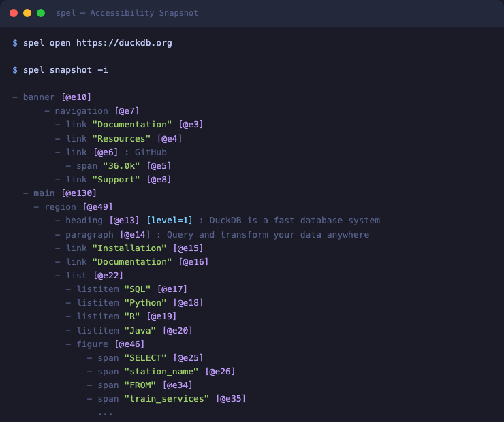Viewport: 504px width, 422px height.
Task: Select the banner [@e10] line
Action: click(52, 97)
